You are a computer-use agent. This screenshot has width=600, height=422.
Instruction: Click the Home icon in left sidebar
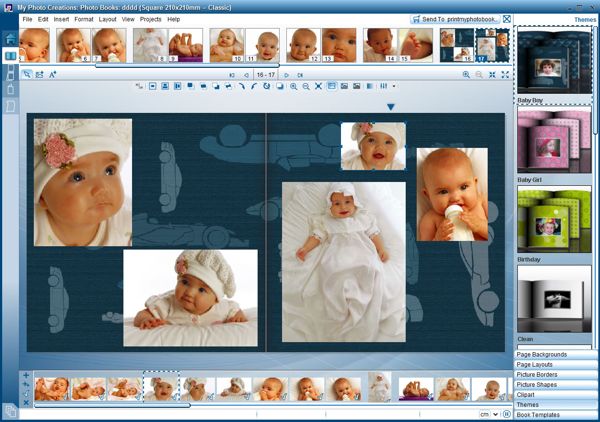pyautogui.click(x=10, y=39)
